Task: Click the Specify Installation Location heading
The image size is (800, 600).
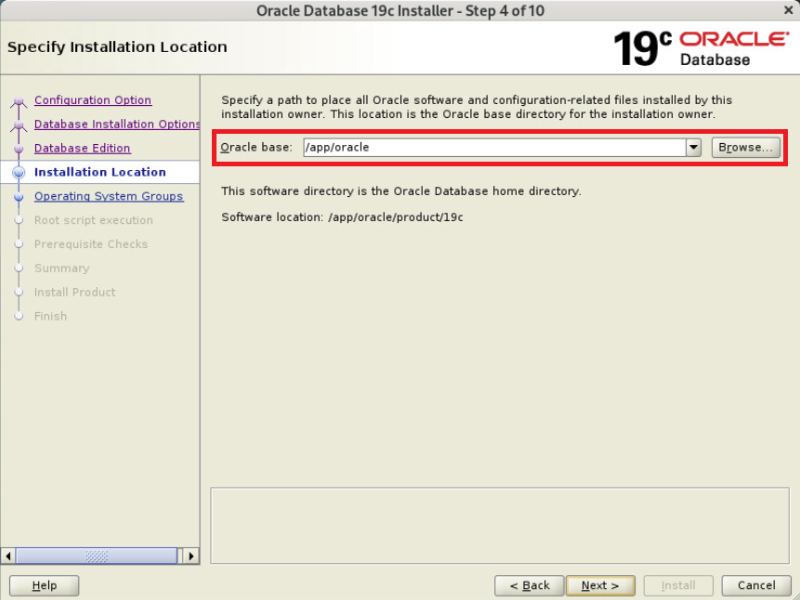Action: click(x=117, y=47)
